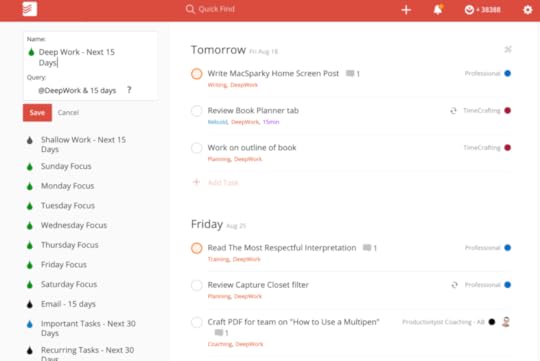Click the green drop color icon in Name
The image size is (540, 361).
(x=31, y=52)
